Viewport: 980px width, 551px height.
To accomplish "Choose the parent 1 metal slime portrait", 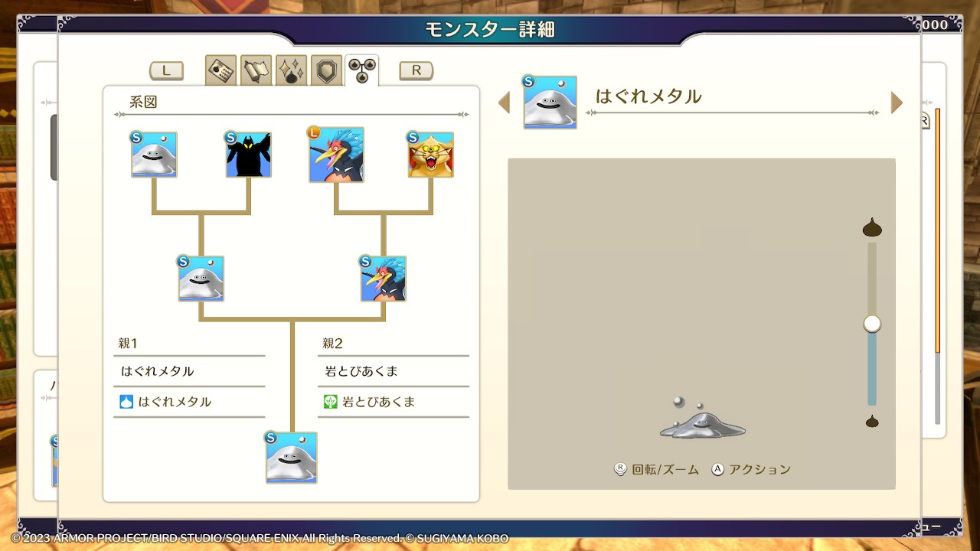I will [x=201, y=278].
